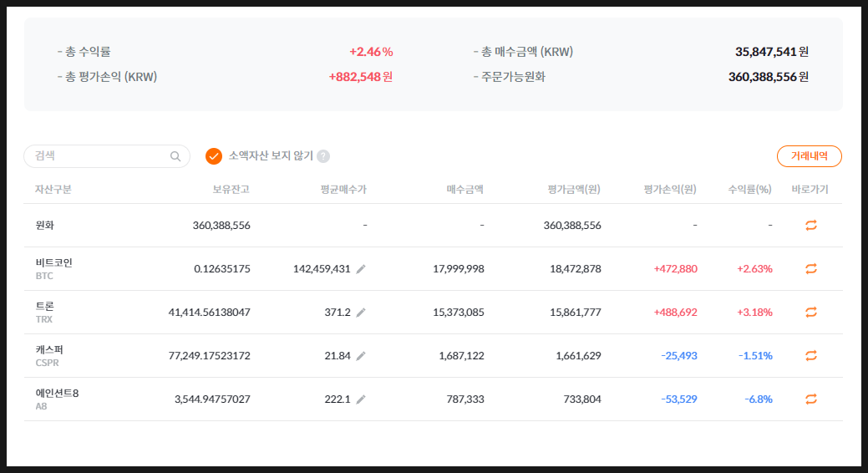The width and height of the screenshot is (868, 473).
Task: Click A8 purchase amount 787,333
Action: pos(465,399)
